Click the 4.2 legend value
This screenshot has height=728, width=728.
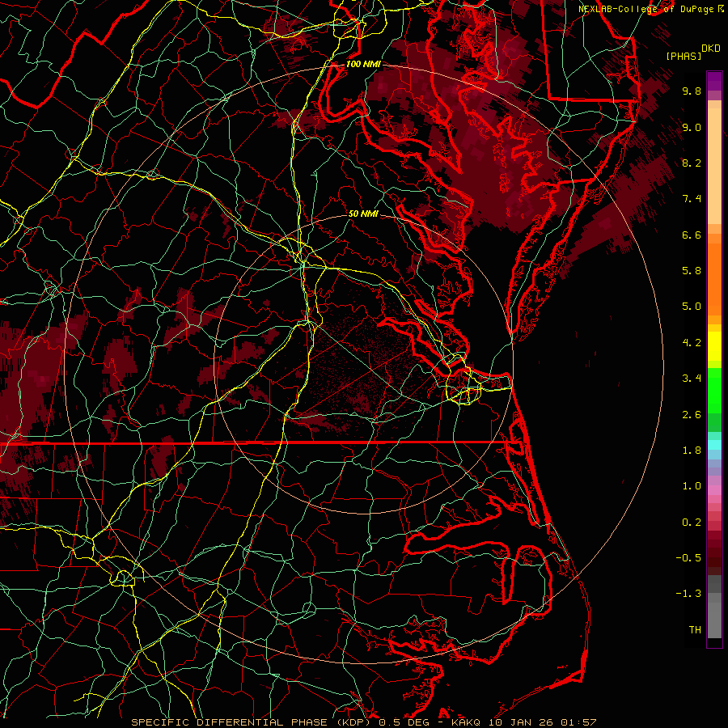692,343
